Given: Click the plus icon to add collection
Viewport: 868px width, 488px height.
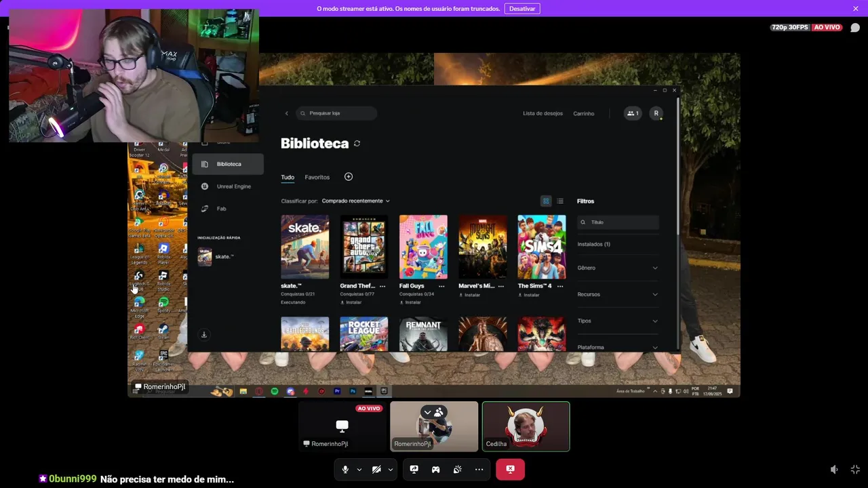Looking at the screenshot, I should point(349,177).
